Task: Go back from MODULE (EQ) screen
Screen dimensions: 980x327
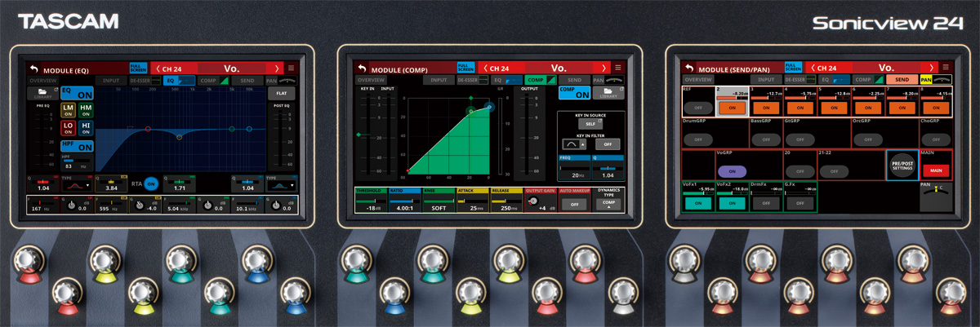Action: click(x=33, y=68)
